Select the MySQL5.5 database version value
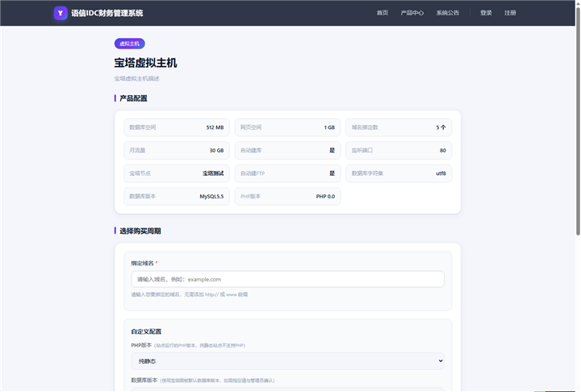Viewport: 581px width, 392px height. point(211,196)
